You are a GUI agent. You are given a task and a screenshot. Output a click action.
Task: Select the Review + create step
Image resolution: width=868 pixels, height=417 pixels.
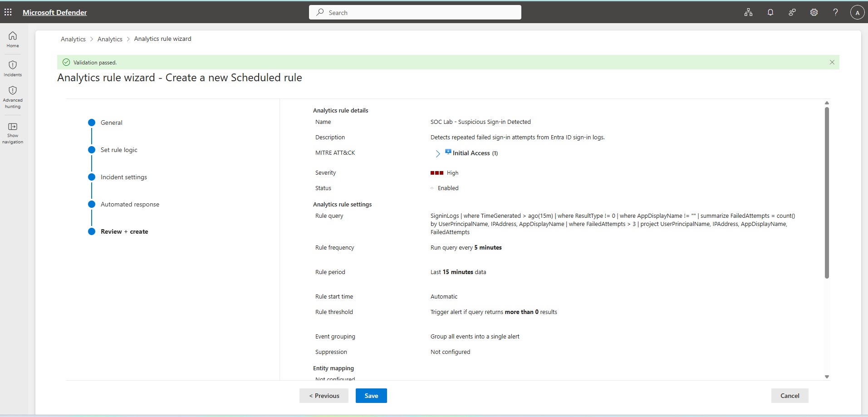(124, 231)
